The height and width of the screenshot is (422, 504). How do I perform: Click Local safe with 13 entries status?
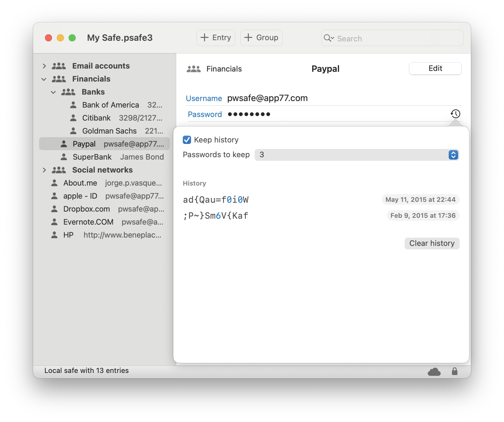(86, 371)
